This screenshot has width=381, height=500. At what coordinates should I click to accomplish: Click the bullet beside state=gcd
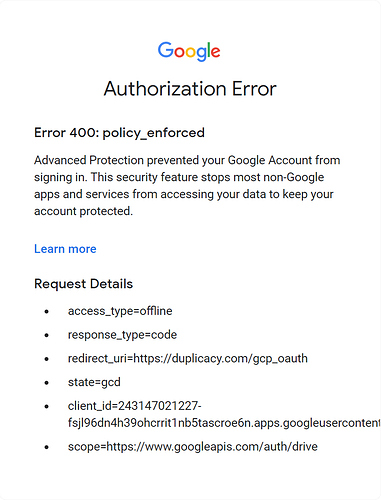tap(47, 383)
